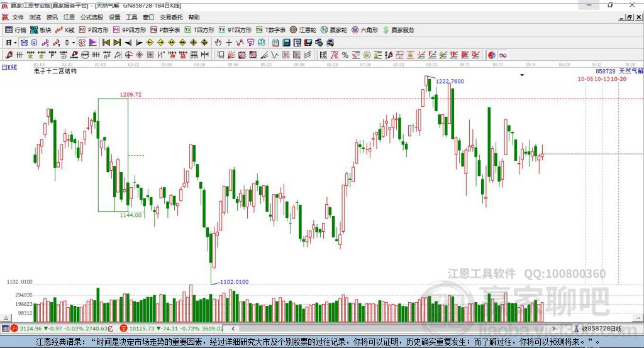The width and height of the screenshot is (644, 348).
Task: Select the Gann fan lines tool
Action: pos(231,55)
